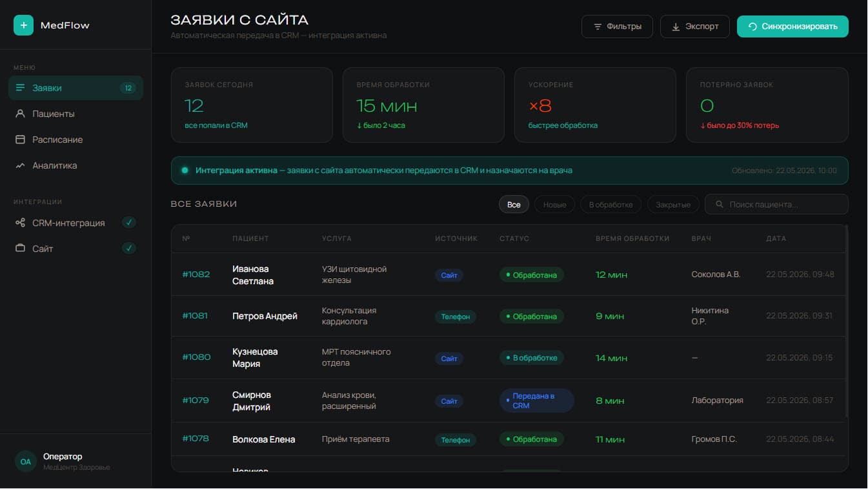
Task: Click the Ускорение ×8 card
Action: pyautogui.click(x=595, y=105)
